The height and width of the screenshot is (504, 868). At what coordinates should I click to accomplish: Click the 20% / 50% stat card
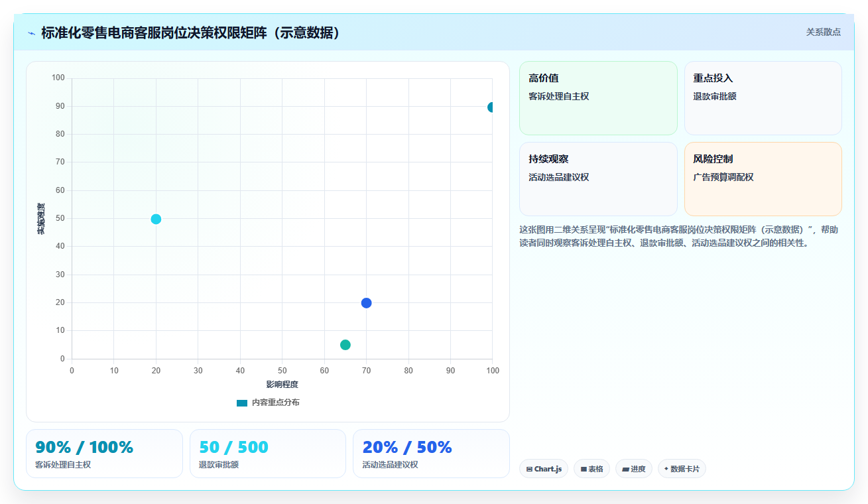[431, 454]
